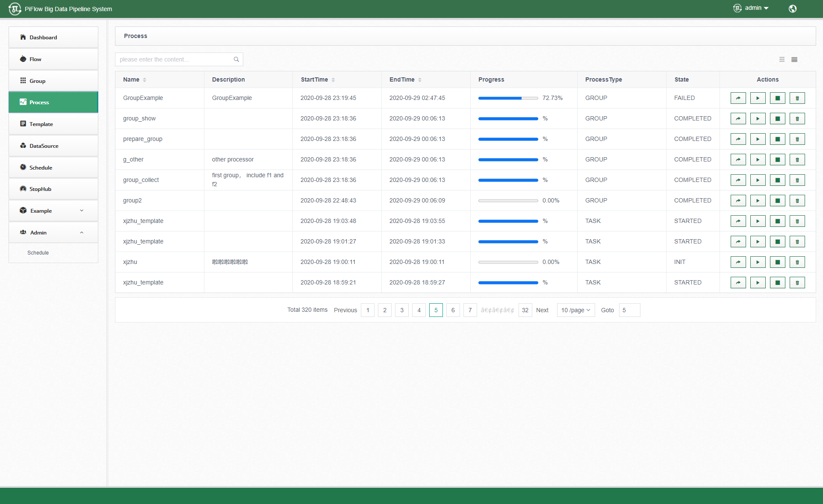
Task: Click the Goto page number input
Action: tap(629, 310)
